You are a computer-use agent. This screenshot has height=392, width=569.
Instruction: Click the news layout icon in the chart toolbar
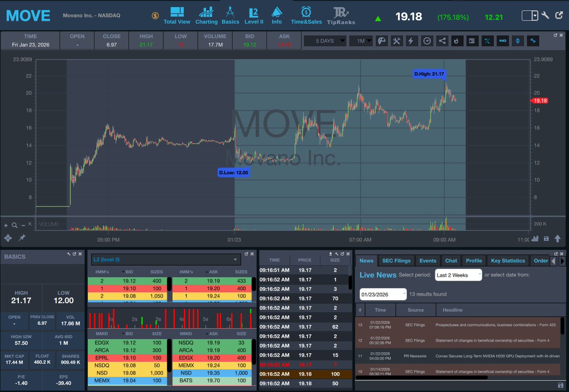[472, 41]
